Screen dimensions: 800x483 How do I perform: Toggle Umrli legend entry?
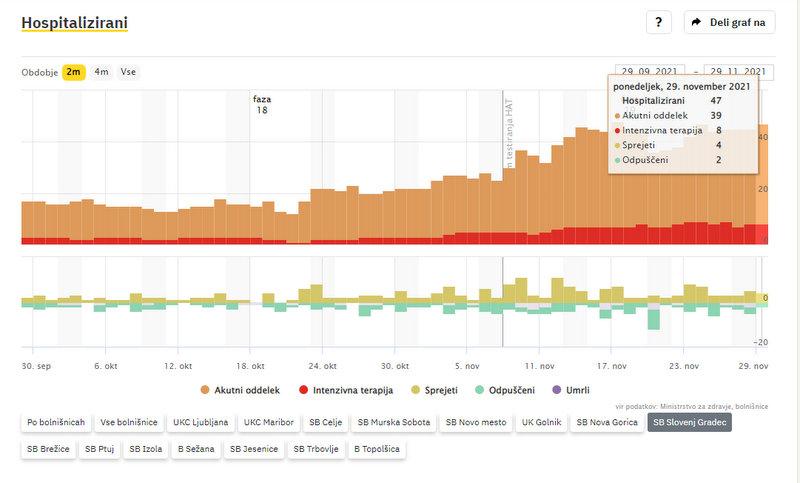pyautogui.click(x=571, y=389)
